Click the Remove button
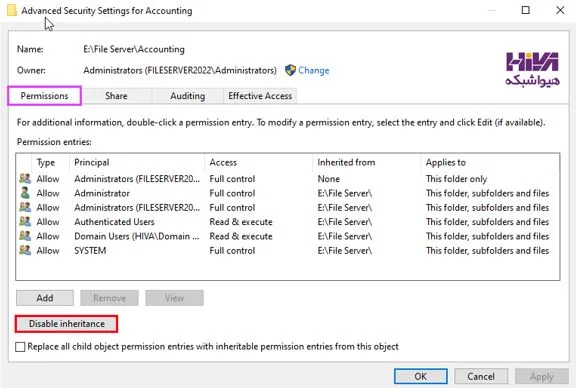This screenshot has height=388, width=576. pyautogui.click(x=109, y=298)
